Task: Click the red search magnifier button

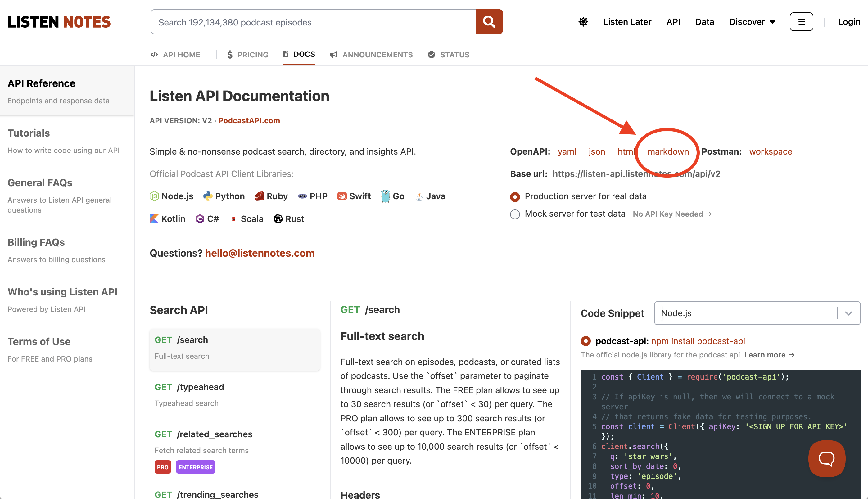Action: click(489, 22)
